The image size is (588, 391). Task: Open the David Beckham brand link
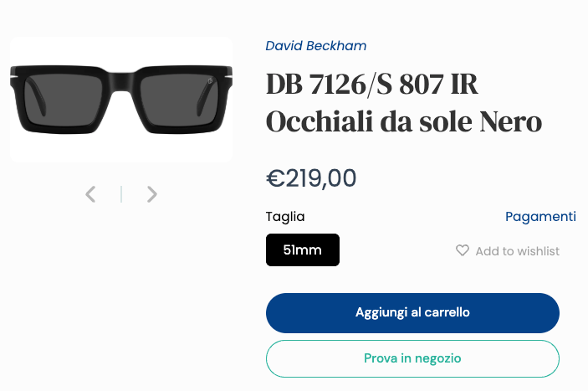316,45
